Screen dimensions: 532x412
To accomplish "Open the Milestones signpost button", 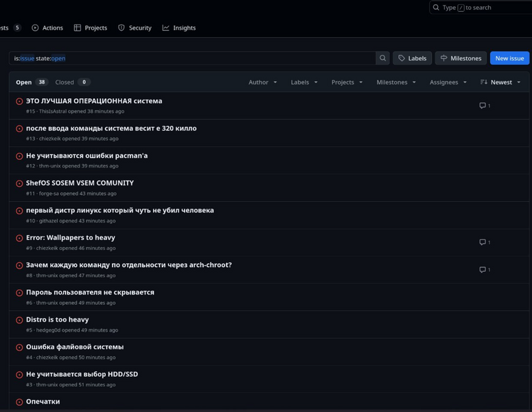I will point(461,58).
